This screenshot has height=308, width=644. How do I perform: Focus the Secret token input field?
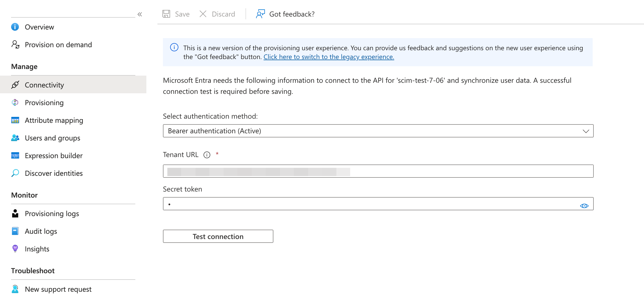[x=378, y=204]
